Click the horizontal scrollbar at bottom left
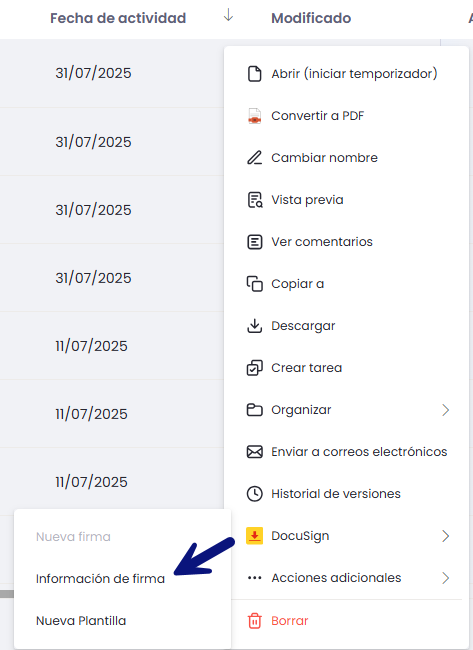 pyautogui.click(x=7, y=594)
